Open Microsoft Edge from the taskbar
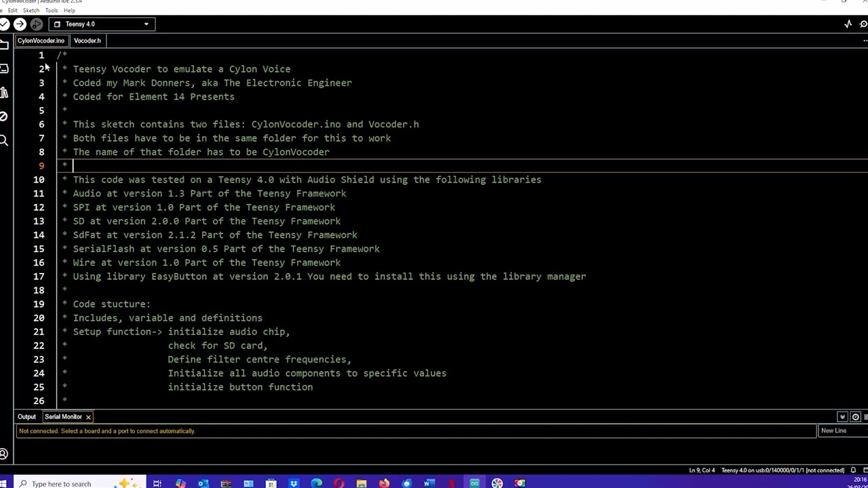Image resolution: width=868 pixels, height=488 pixels. point(316,483)
